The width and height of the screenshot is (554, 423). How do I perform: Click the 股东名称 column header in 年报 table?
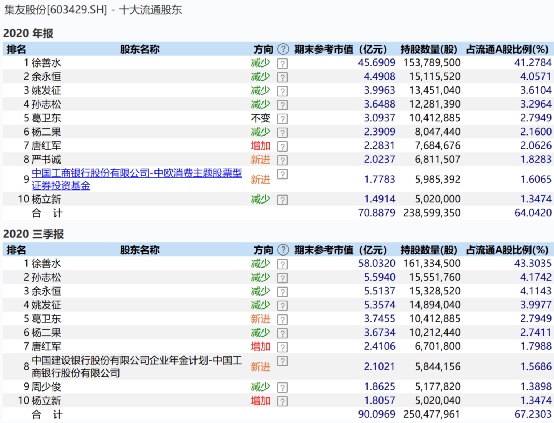point(140,49)
